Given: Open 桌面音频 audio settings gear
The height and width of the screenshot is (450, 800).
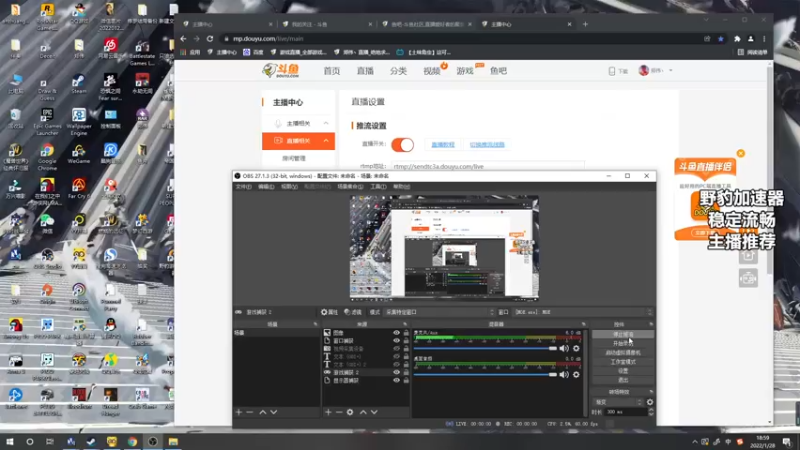Looking at the screenshot, I should pos(576,374).
